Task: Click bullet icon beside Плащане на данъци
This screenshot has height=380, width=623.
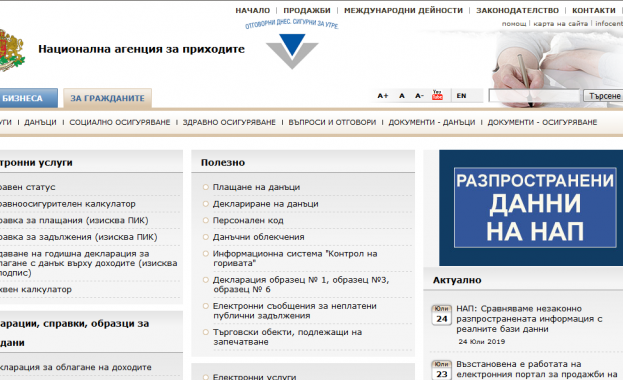Action: point(205,187)
